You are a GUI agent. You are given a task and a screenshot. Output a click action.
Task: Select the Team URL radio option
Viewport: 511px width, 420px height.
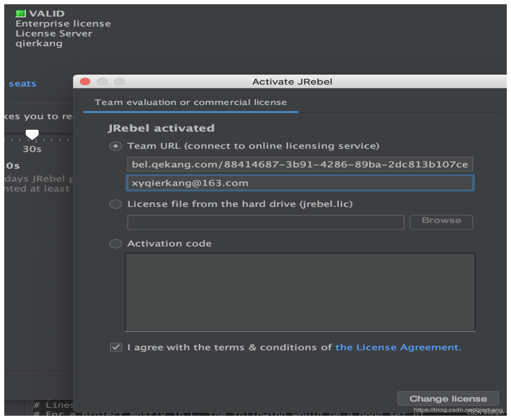[x=115, y=146]
